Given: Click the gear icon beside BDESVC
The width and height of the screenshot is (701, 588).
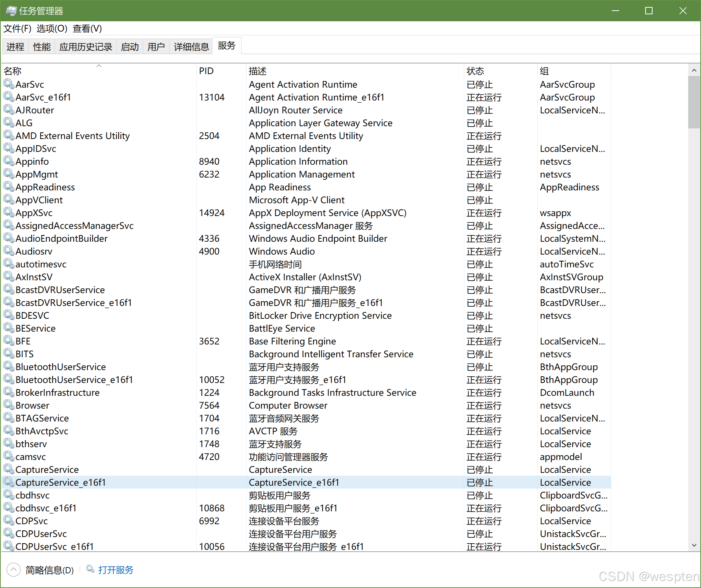Looking at the screenshot, I should (x=9, y=315).
